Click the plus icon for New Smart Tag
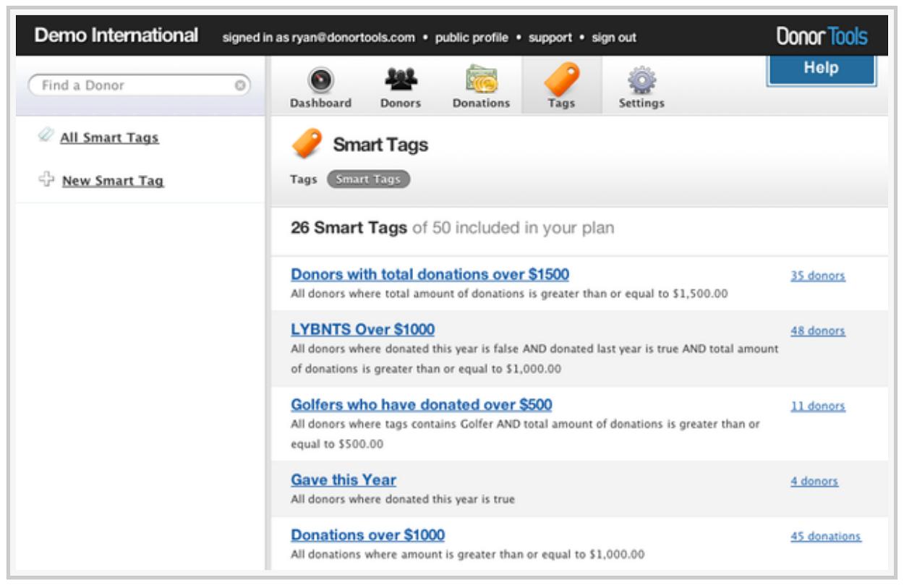 click(x=46, y=179)
